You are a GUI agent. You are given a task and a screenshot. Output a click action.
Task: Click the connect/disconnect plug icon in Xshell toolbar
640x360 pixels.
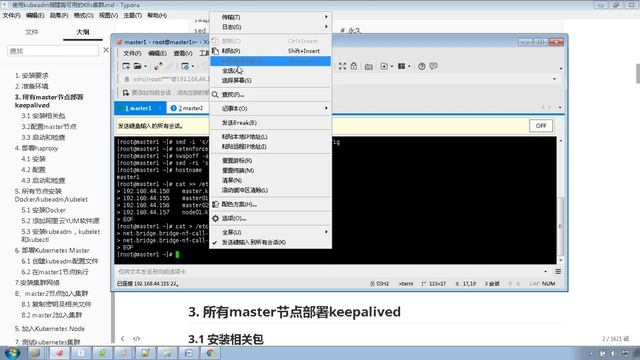(x=158, y=66)
